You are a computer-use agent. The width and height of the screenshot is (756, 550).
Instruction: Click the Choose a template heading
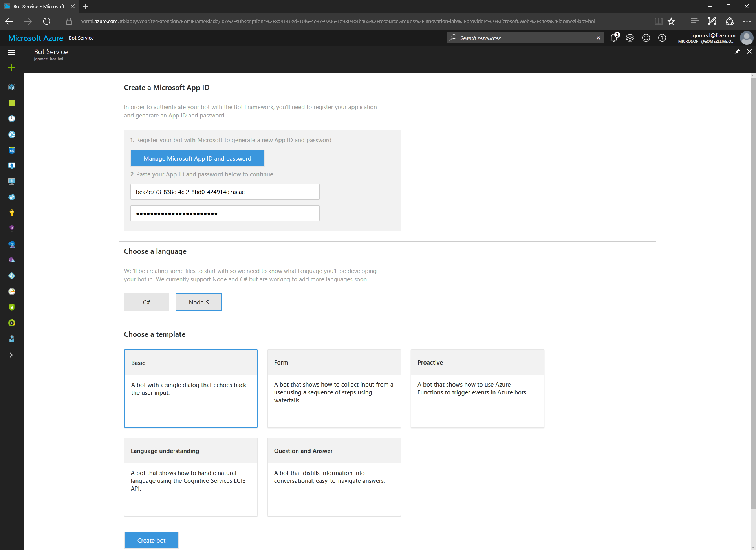click(x=155, y=334)
